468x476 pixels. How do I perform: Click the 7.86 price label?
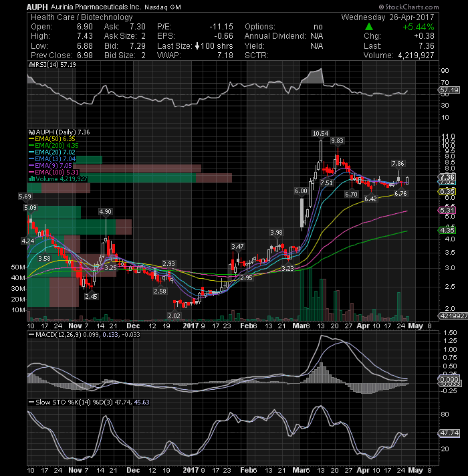pyautogui.click(x=398, y=164)
